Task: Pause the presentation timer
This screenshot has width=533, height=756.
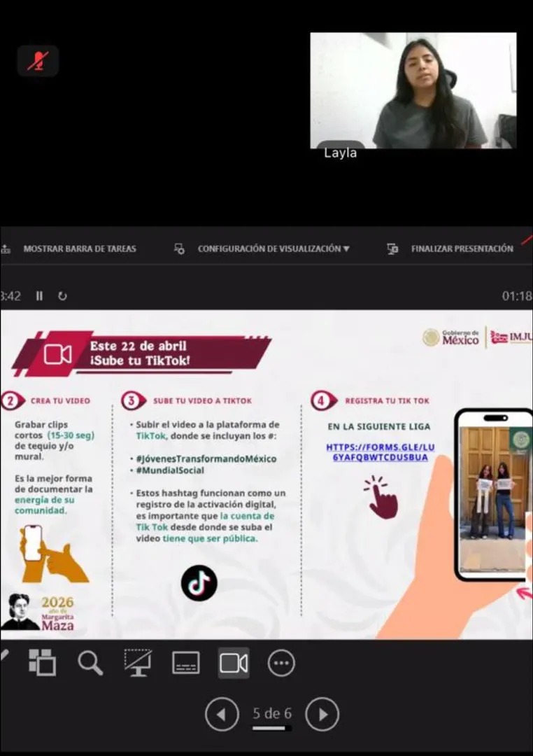Action: [x=39, y=296]
